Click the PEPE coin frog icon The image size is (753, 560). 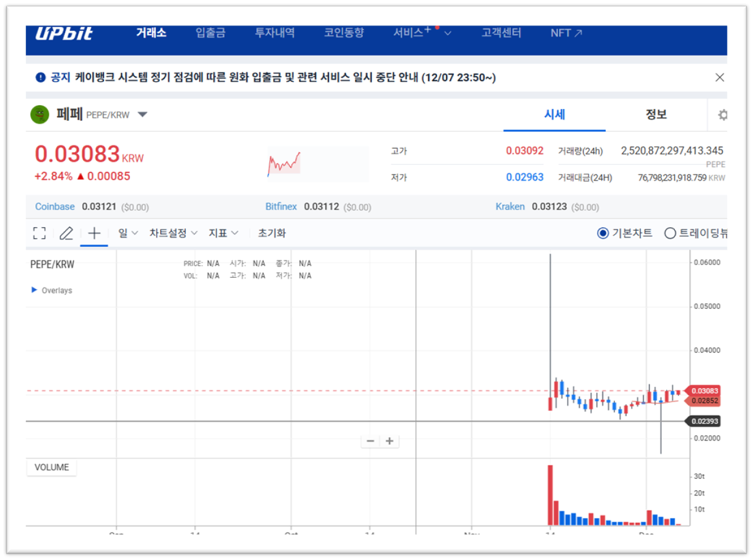tap(40, 114)
